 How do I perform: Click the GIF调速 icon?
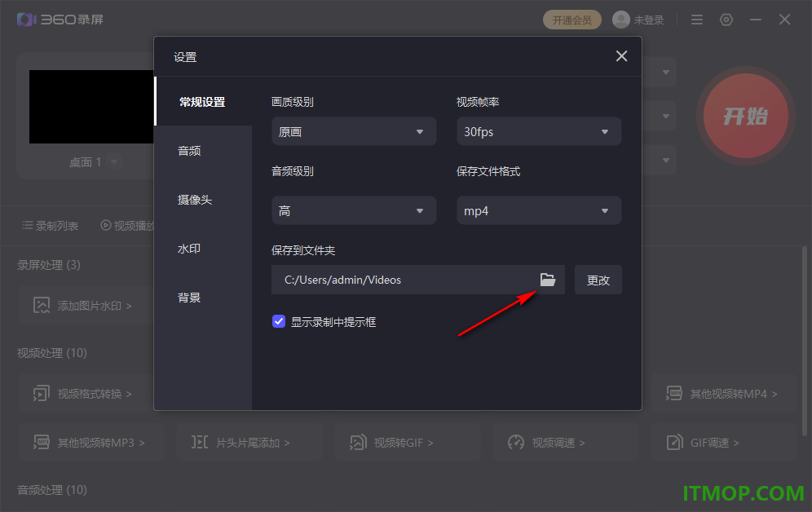click(674, 443)
